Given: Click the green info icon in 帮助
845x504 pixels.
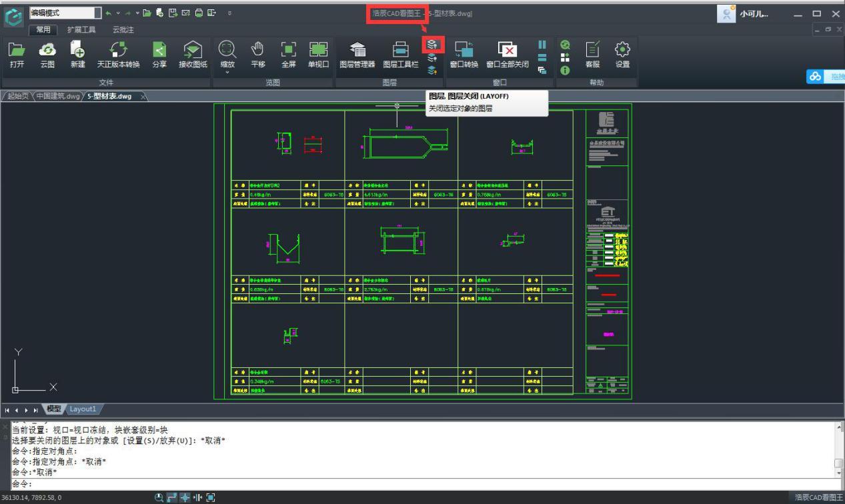Looking at the screenshot, I should pyautogui.click(x=566, y=70).
